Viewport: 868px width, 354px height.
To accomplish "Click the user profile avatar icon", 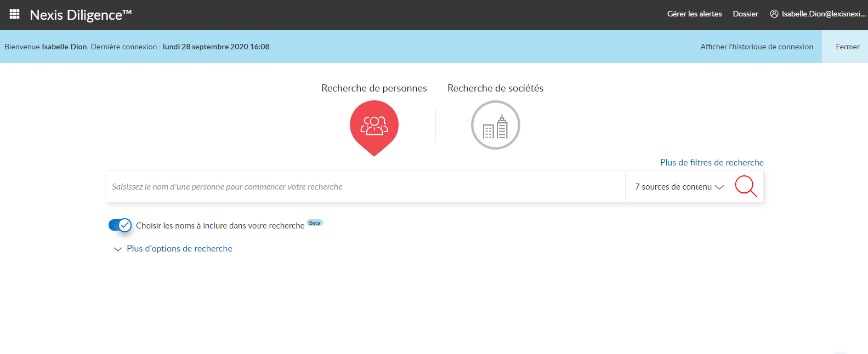I will pyautogui.click(x=774, y=14).
